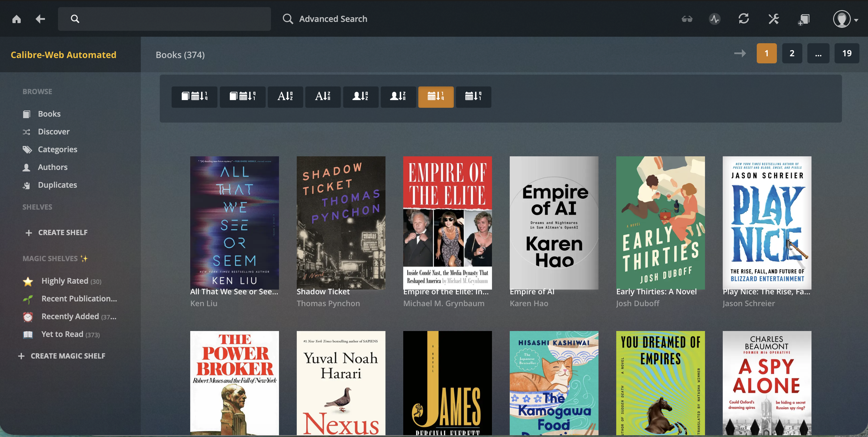Image resolution: width=868 pixels, height=437 pixels.
Task: Open the user profile avatar
Action: (842, 19)
